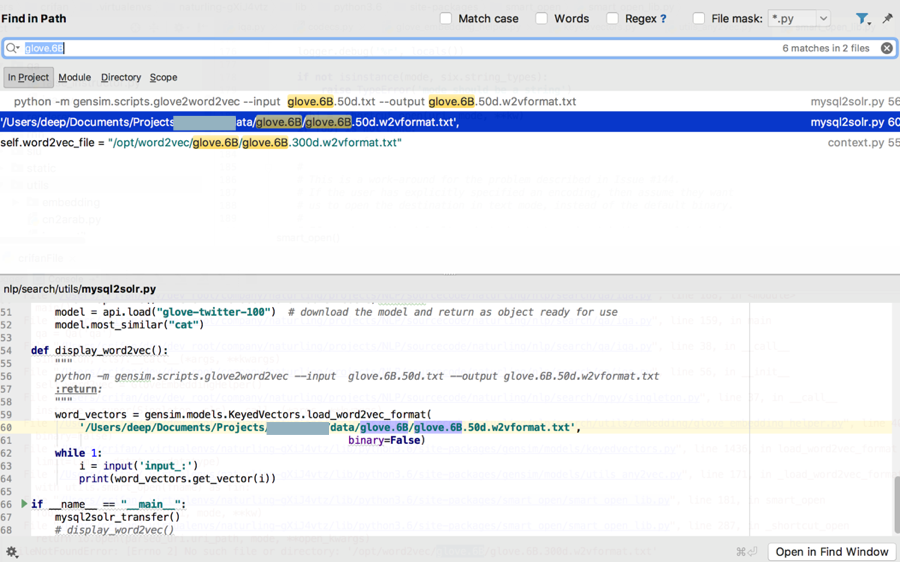Switch to the Directory scope tab
This screenshot has width=900, height=562.
click(x=121, y=77)
